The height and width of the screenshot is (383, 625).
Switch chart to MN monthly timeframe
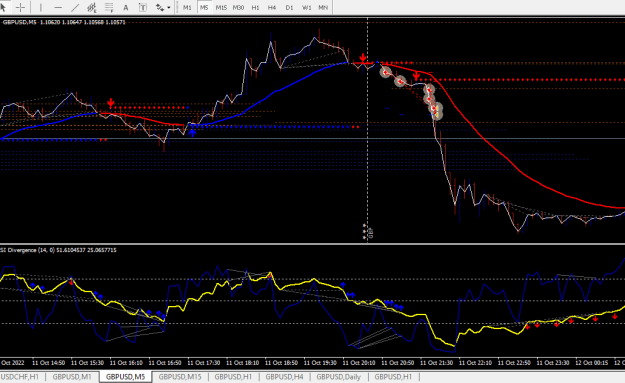click(x=323, y=7)
